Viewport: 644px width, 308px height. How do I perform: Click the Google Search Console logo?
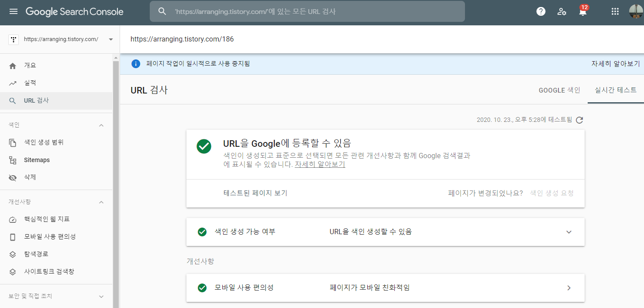point(74,12)
